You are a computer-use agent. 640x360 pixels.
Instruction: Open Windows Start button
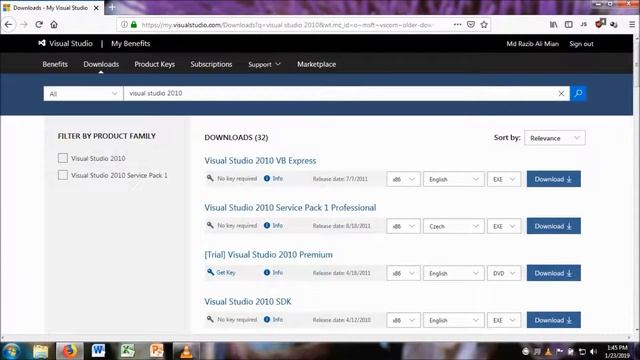click(11, 351)
